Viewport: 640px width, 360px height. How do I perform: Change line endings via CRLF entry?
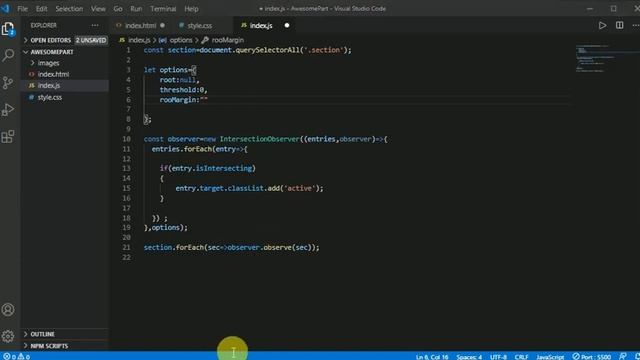(x=521, y=356)
